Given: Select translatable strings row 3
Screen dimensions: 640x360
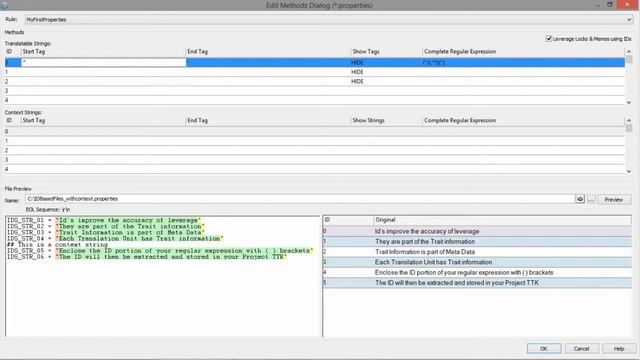Looking at the screenshot, I should [x=315, y=91].
